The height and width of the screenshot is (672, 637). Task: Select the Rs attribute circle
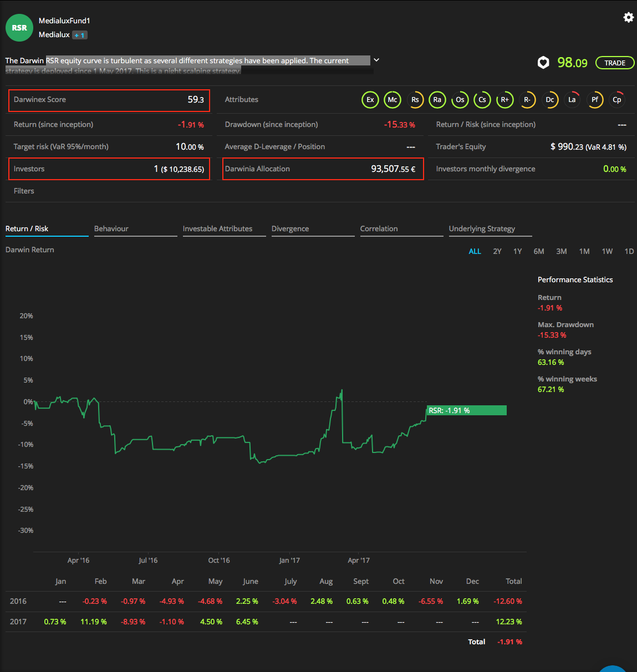(415, 100)
